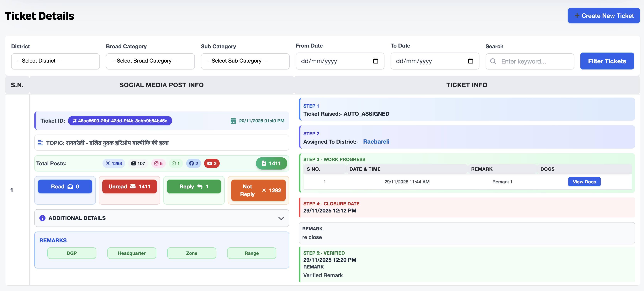This screenshot has width=644, height=291.
Task: Expand the Additional Details section
Action: [161, 218]
